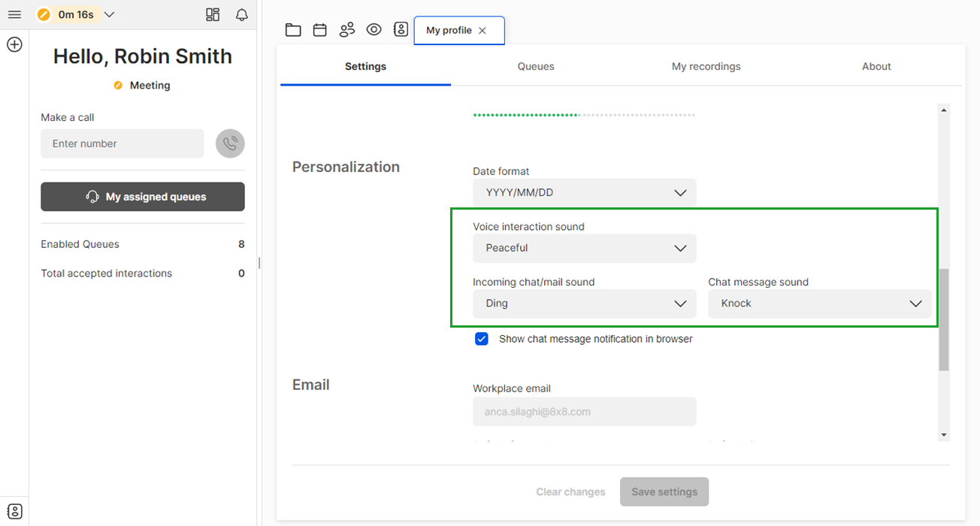Click the panel splitter handle

pyautogui.click(x=259, y=263)
